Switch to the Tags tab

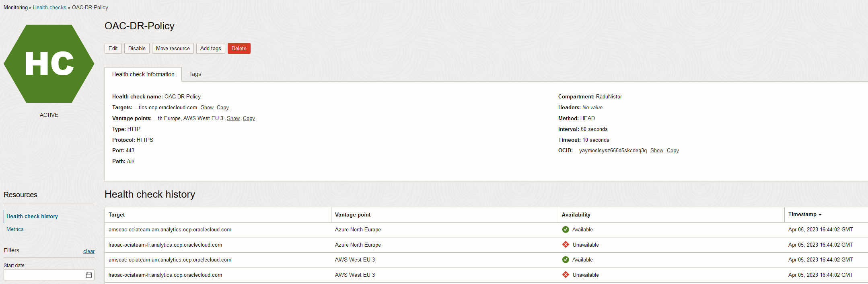tap(195, 74)
